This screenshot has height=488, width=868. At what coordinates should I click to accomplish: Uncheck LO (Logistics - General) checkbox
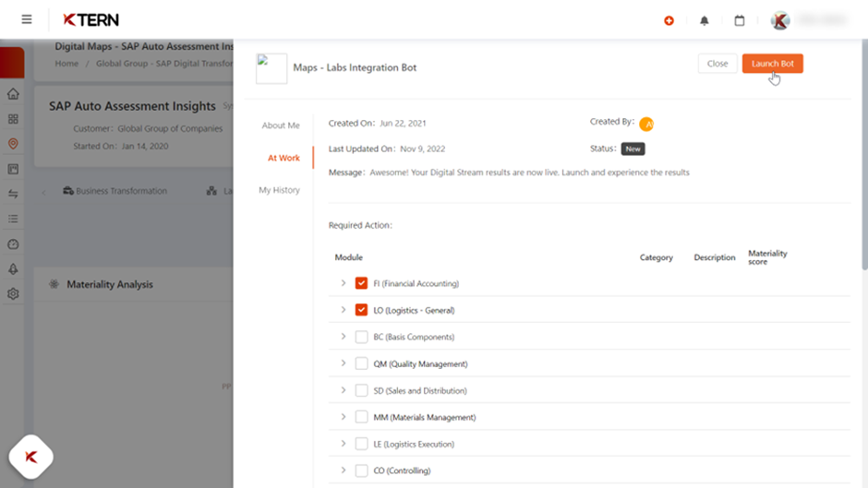[361, 310]
